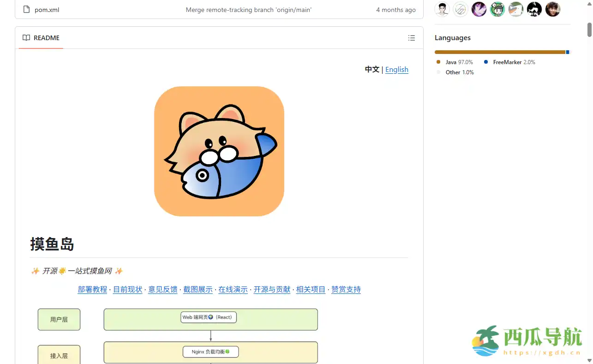Click the black dragon logo contributor avatar
Image resolution: width=593 pixels, height=364 pixels.
tap(534, 9)
